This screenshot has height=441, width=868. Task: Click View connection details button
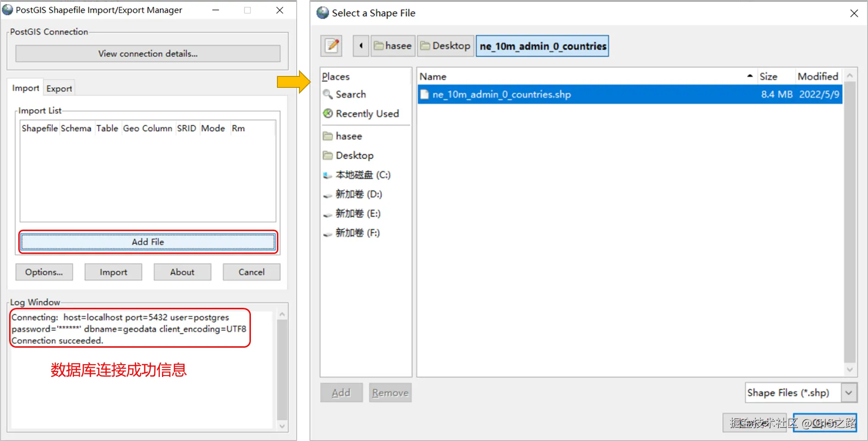coord(148,54)
